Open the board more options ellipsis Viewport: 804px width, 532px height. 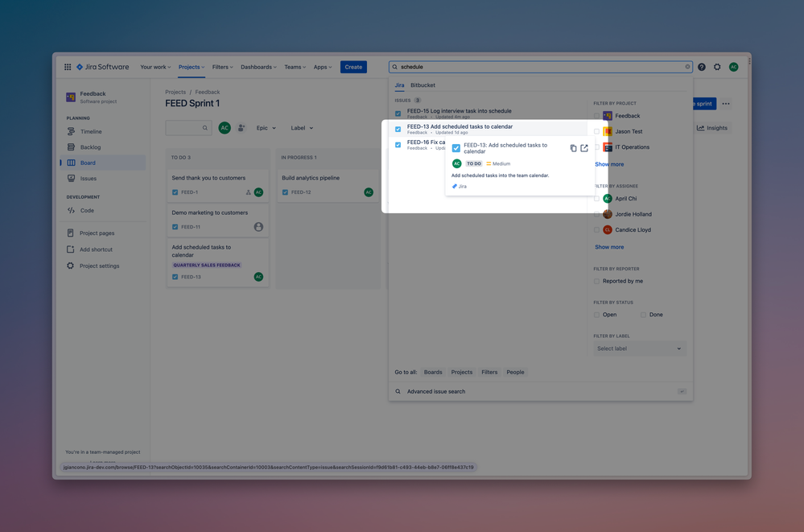click(726, 104)
